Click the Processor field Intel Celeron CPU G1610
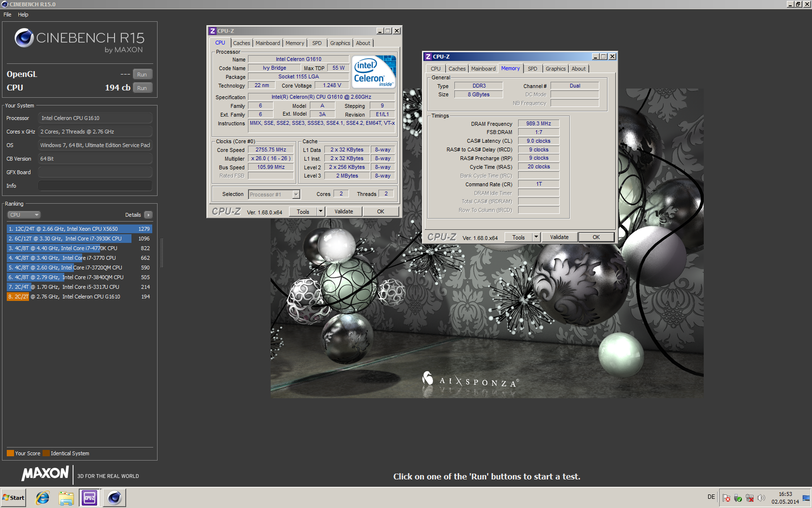This screenshot has height=508, width=812. click(x=95, y=118)
